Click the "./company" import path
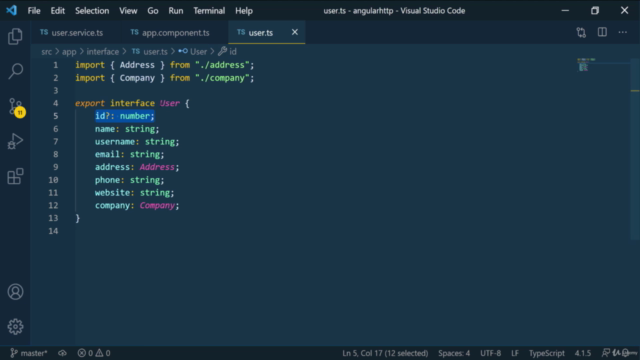This screenshot has width=640, height=360. [x=222, y=78]
